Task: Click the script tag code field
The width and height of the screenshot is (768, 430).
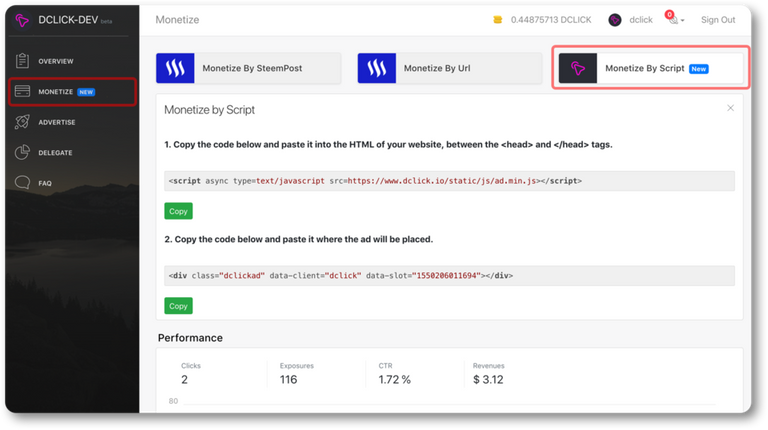Action: [449, 181]
